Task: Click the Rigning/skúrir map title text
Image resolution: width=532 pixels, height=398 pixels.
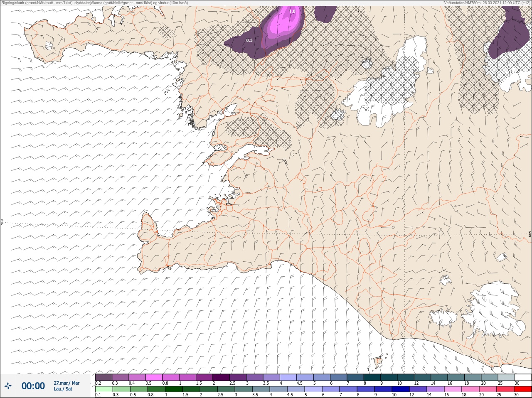Action: [94, 3]
